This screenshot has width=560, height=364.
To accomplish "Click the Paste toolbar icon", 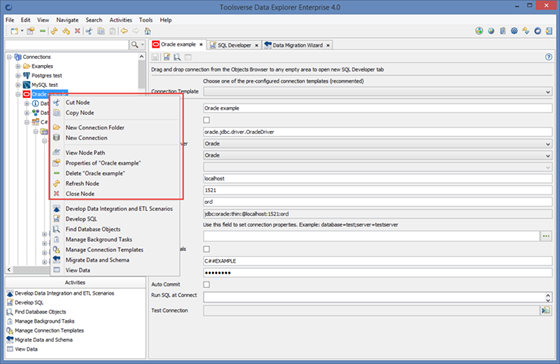I will pos(112,31).
